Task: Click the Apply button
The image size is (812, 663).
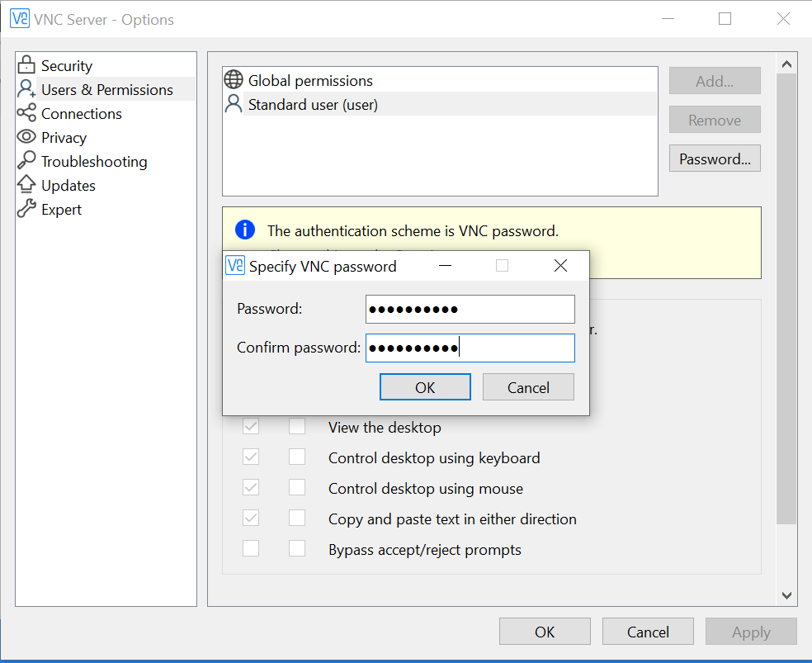Action: [751, 632]
